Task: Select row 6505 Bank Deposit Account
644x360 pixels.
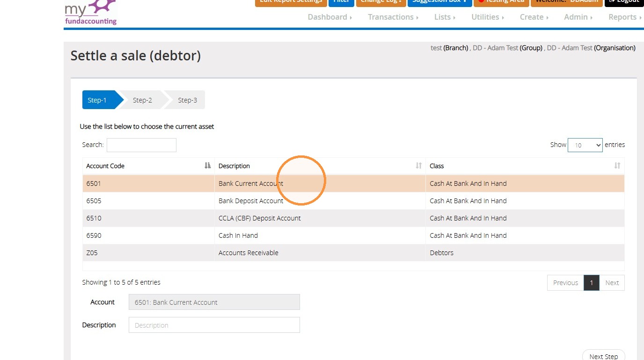Action: click(x=353, y=201)
